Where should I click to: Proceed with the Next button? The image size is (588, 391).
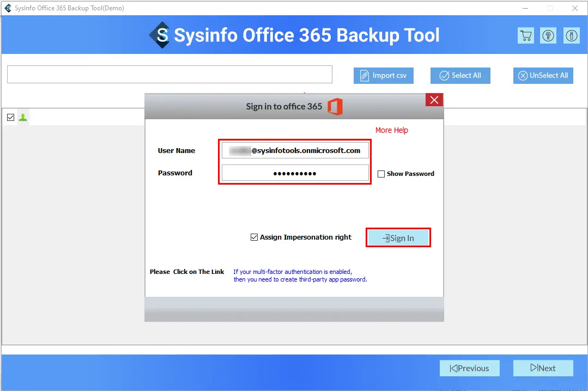pos(543,368)
